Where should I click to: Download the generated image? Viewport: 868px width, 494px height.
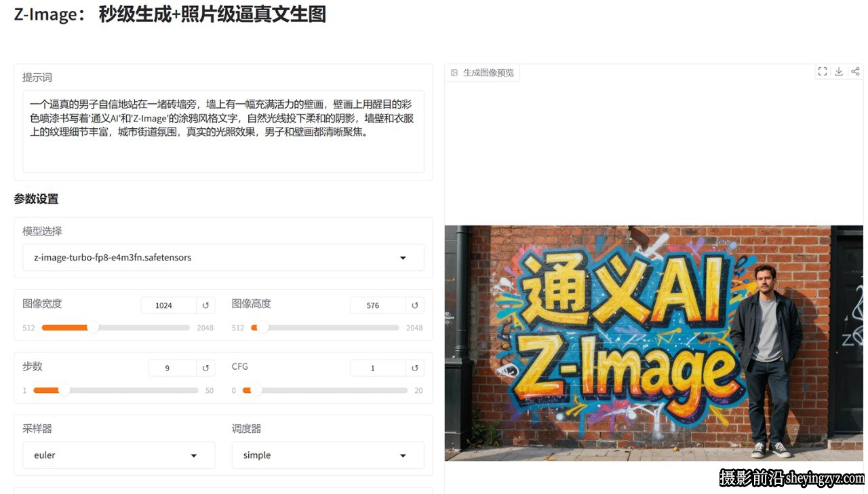point(839,72)
